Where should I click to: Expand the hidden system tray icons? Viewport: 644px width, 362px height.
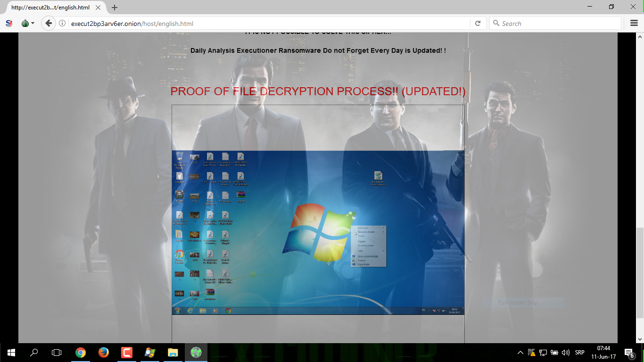520,353
